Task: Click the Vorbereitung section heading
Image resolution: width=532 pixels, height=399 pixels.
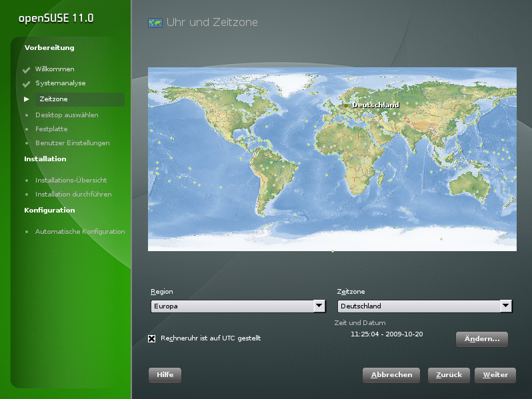Action: point(49,48)
